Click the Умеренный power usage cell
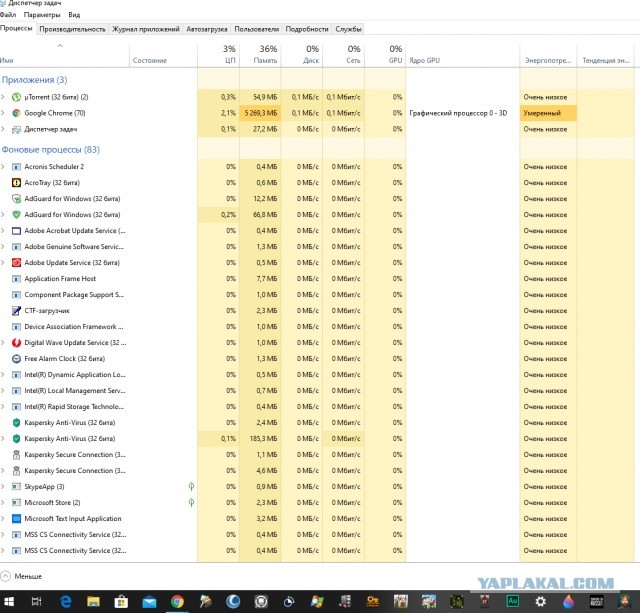 (x=548, y=113)
